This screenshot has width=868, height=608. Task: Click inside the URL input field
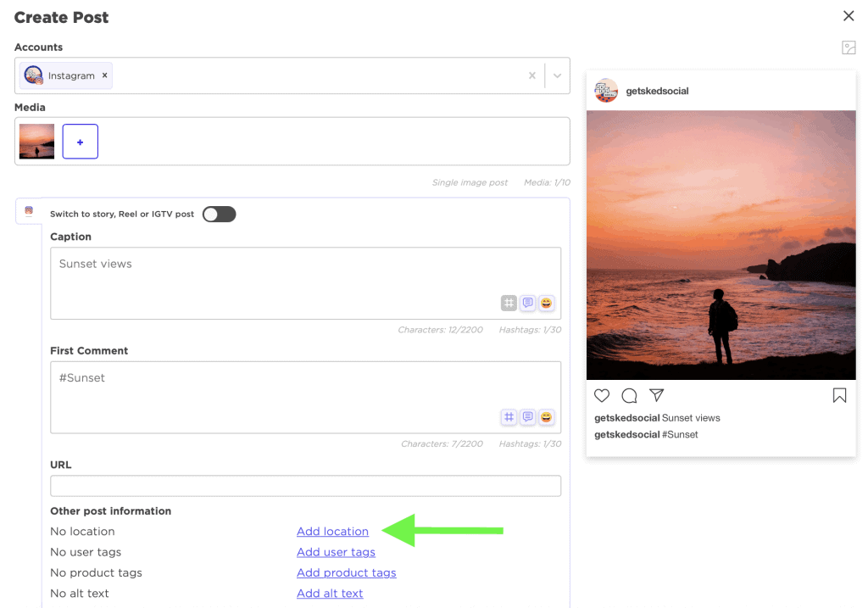305,485
